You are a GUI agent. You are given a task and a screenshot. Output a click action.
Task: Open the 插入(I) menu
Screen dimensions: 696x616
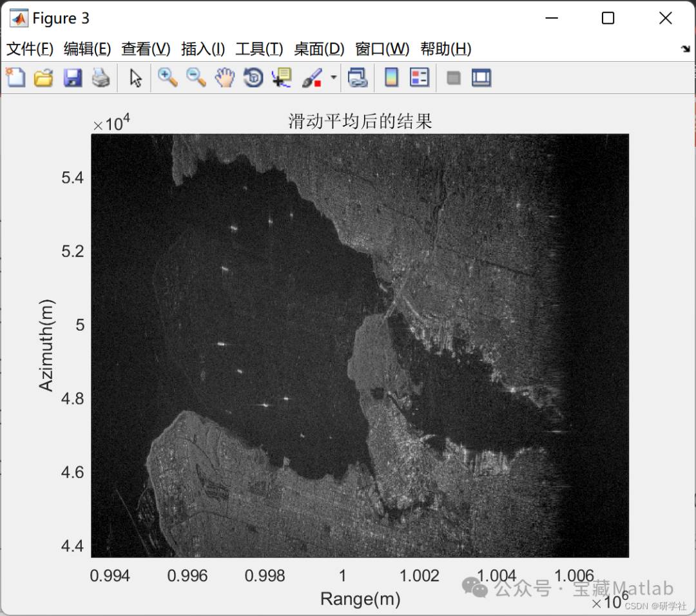[203, 49]
